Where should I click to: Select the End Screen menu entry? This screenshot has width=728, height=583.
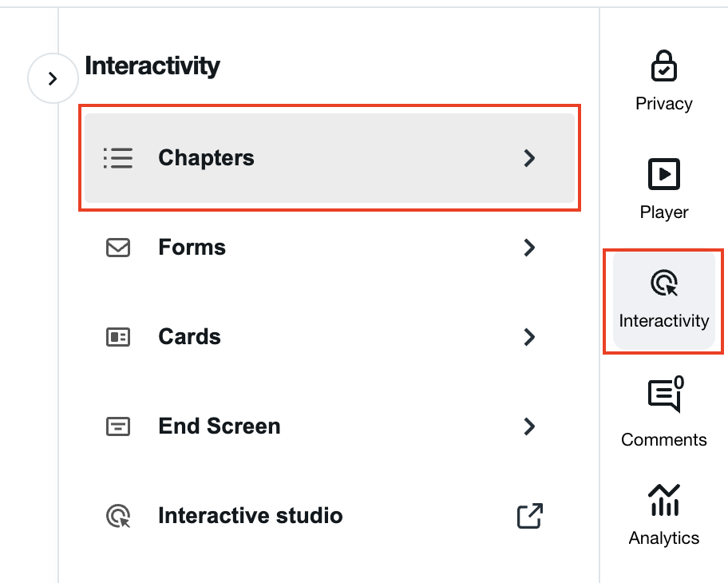tap(330, 426)
